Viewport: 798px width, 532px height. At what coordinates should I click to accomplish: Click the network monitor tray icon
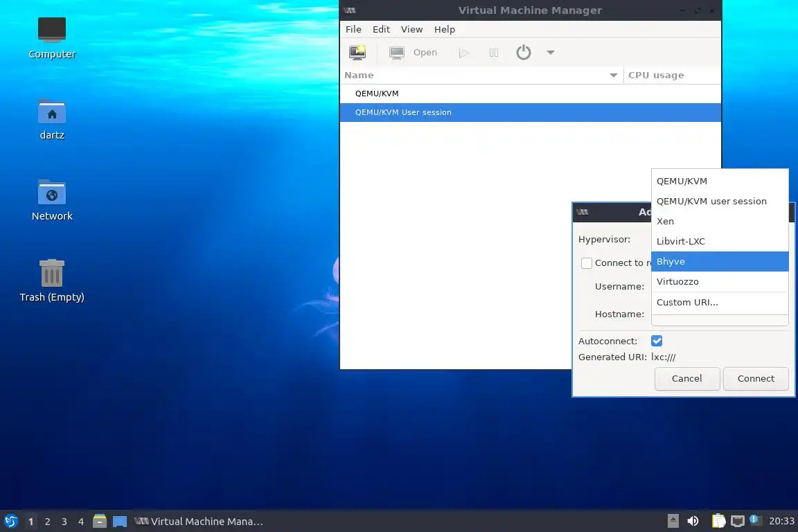(x=738, y=521)
